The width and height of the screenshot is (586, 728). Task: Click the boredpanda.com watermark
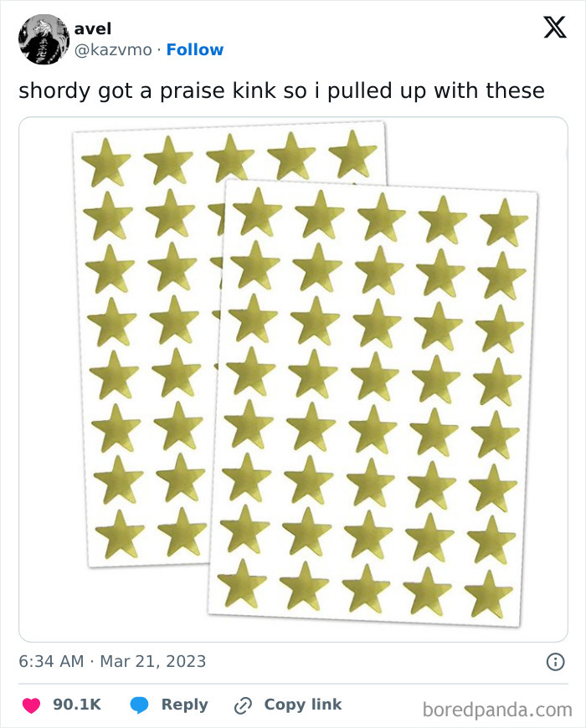[496, 710]
